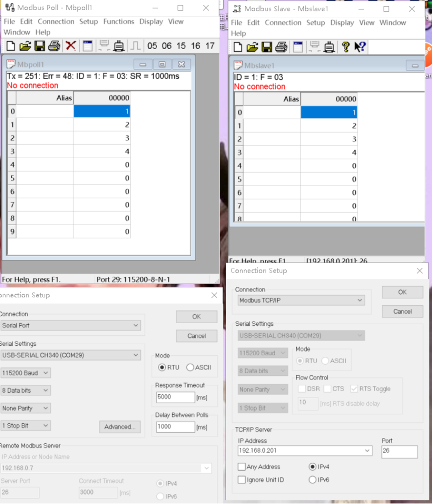Screen dimensions: 432x504
Task: Click the red X delete icon in Modbus Poll toolbar
Action: point(71,46)
